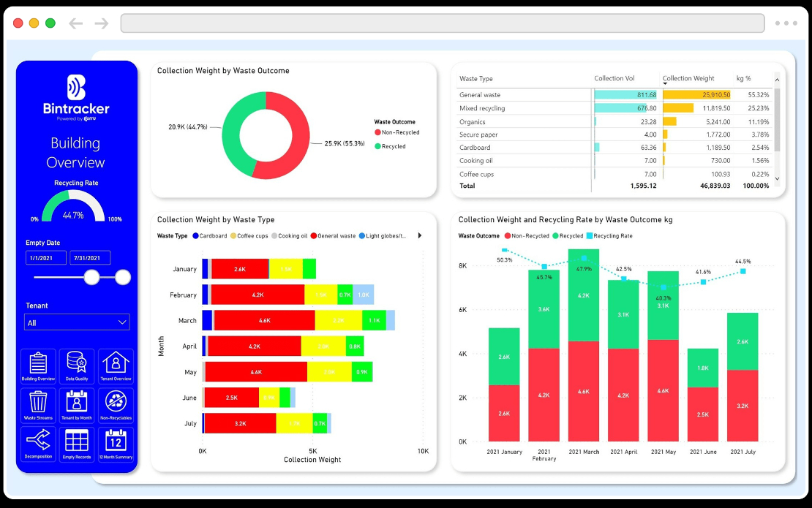
Task: Click the 44.5% recycling rate marker
Action: click(743, 271)
